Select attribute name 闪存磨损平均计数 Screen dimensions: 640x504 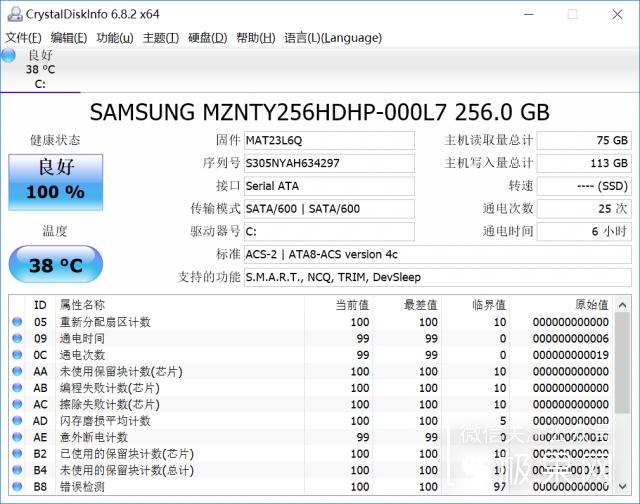click(x=105, y=421)
